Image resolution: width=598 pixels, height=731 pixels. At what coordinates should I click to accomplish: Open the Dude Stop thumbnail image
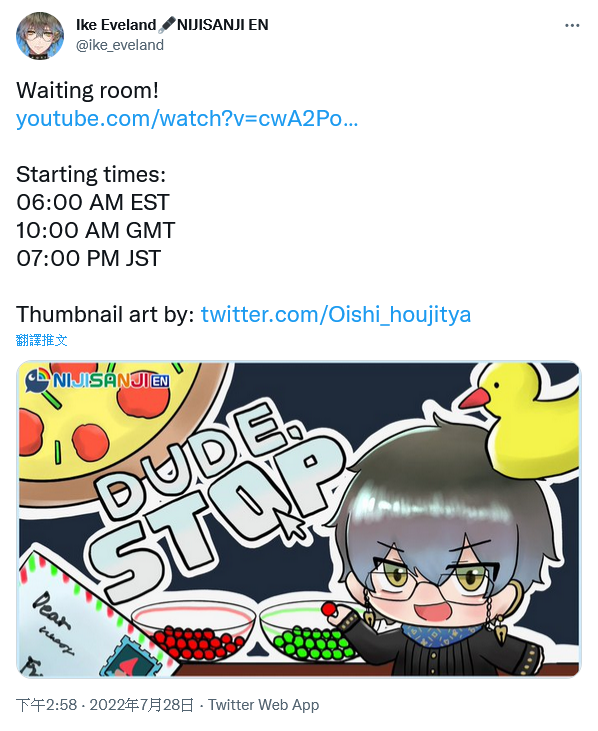(x=299, y=519)
